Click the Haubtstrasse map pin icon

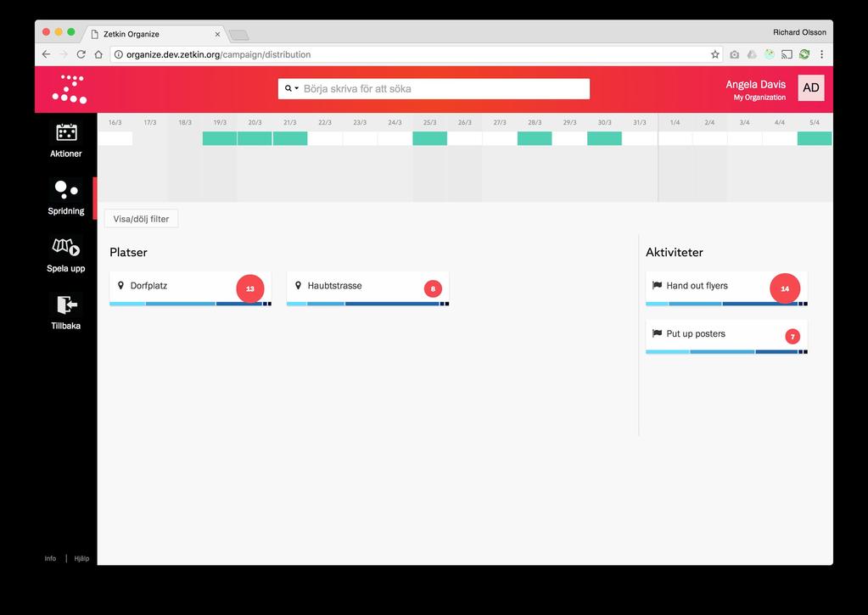298,286
